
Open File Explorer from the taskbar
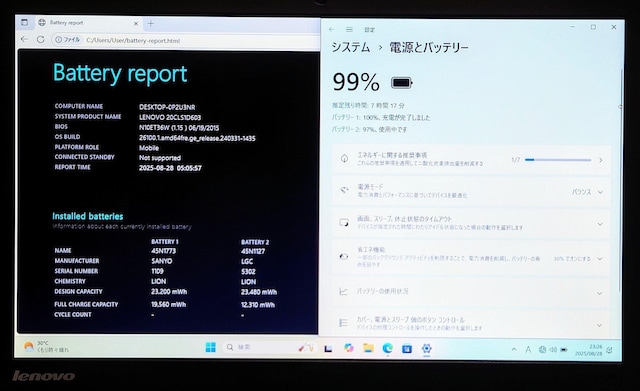point(368,348)
